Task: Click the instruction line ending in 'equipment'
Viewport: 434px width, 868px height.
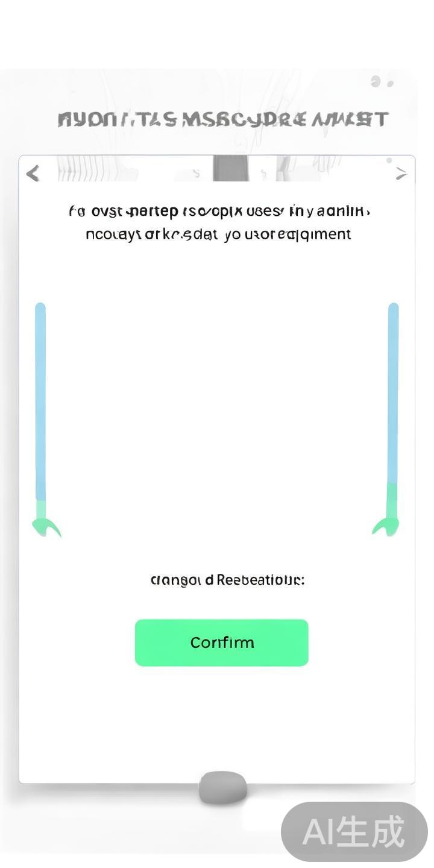Action: click(218, 234)
